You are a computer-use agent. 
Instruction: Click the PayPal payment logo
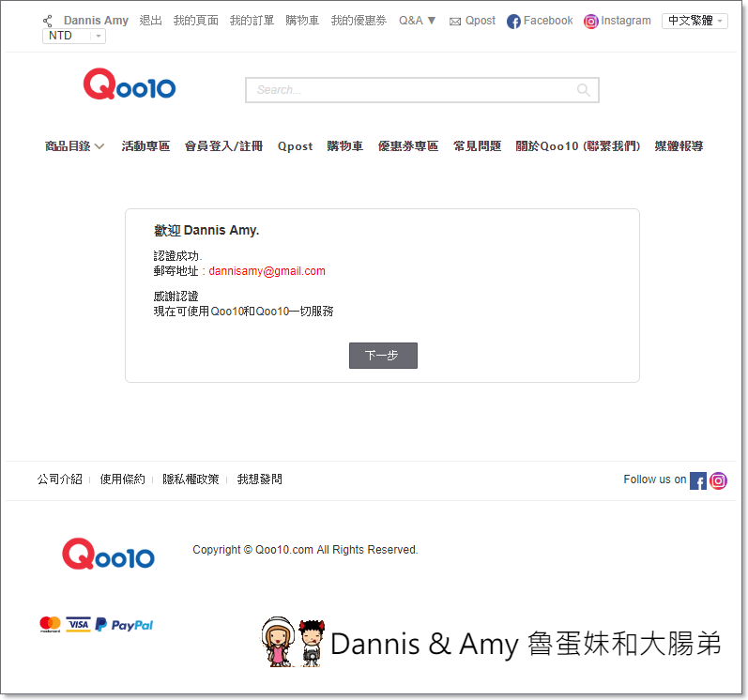(x=124, y=625)
